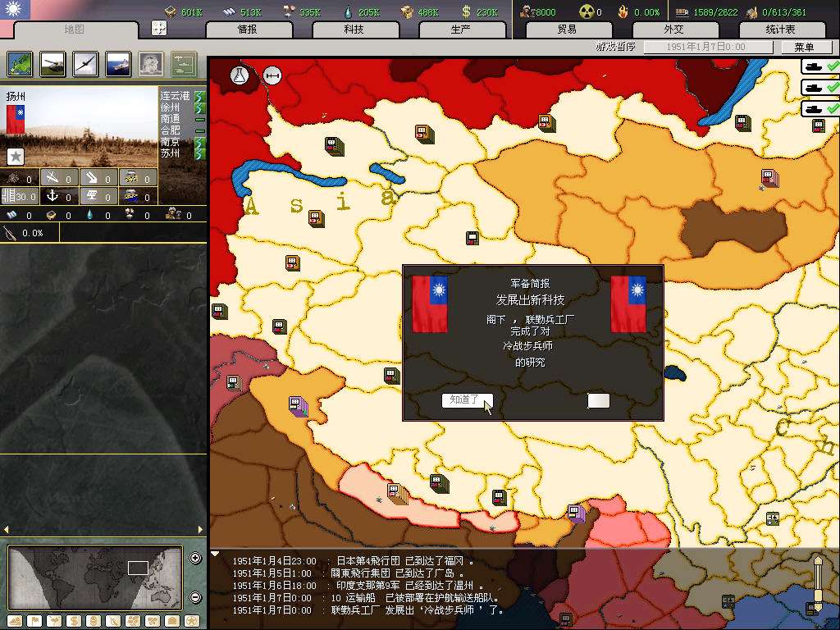Switch to economic map mode (dollar icon)
The width and height of the screenshot is (840, 630).
click(74, 622)
